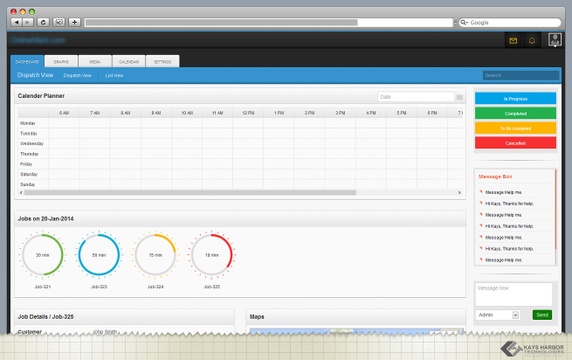Open the calendar date picker icon
Viewport: 572px width, 360px height.
tap(460, 97)
